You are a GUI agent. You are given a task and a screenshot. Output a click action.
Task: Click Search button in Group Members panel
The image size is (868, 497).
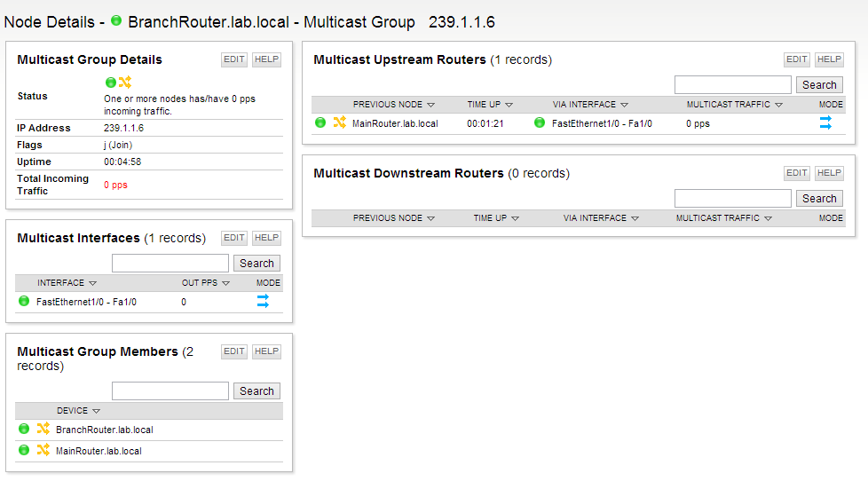(256, 390)
